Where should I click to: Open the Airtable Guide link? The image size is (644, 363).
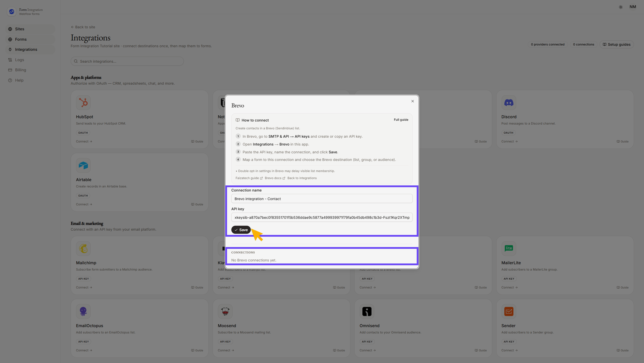click(197, 204)
